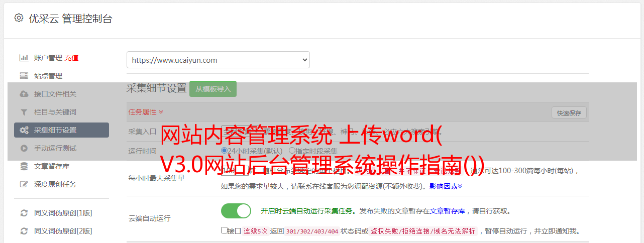
Task: Click the 从模板导入 button
Action: point(213,89)
